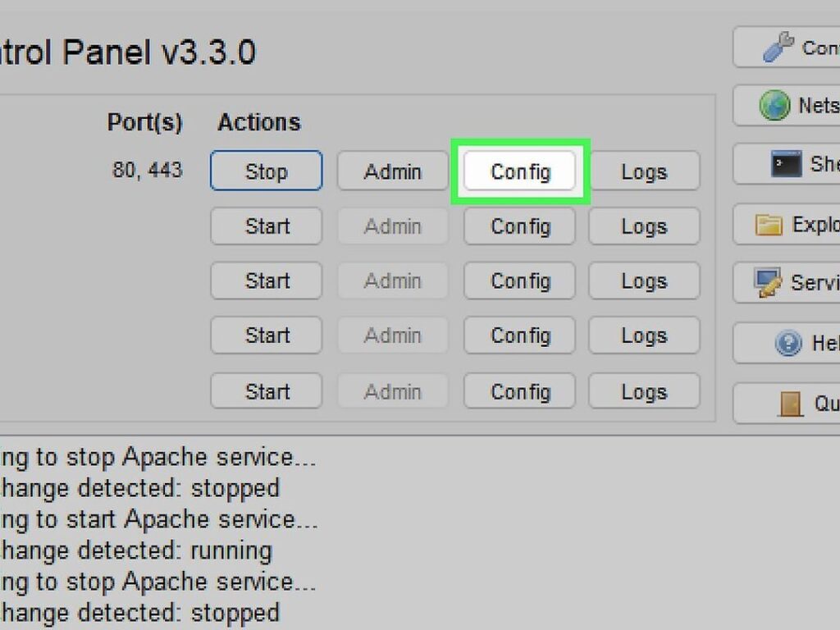The width and height of the screenshot is (840, 630).
Task: Click the Quit door icon
Action: point(790,404)
